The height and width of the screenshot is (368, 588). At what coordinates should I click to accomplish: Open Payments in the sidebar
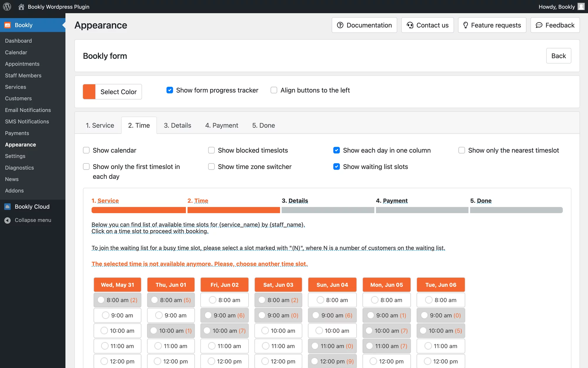tap(17, 133)
